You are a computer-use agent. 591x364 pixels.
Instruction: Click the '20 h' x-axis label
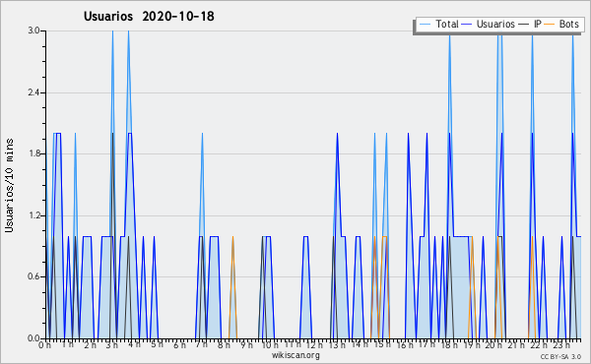[x=493, y=344]
